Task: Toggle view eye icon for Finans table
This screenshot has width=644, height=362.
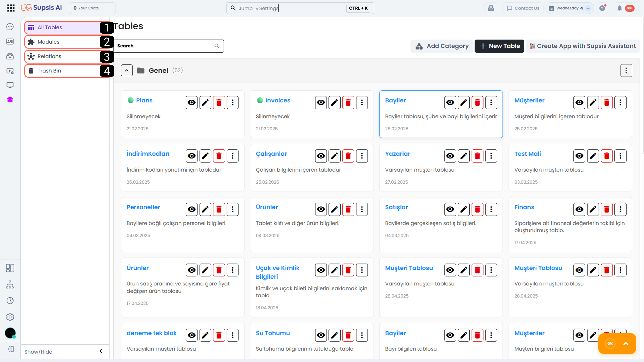Action: (x=579, y=209)
